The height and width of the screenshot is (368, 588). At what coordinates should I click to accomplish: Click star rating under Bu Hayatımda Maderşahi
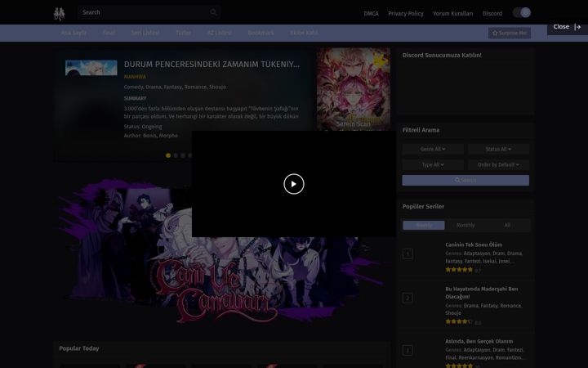pyautogui.click(x=459, y=322)
